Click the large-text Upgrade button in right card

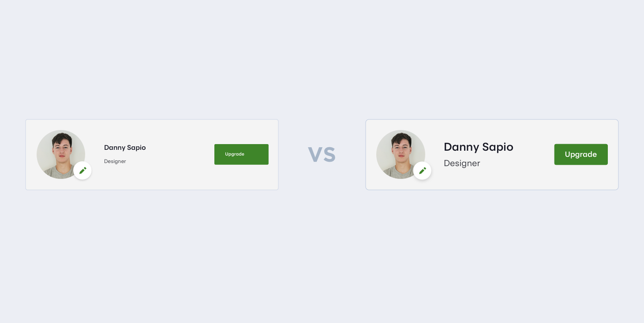pos(581,154)
